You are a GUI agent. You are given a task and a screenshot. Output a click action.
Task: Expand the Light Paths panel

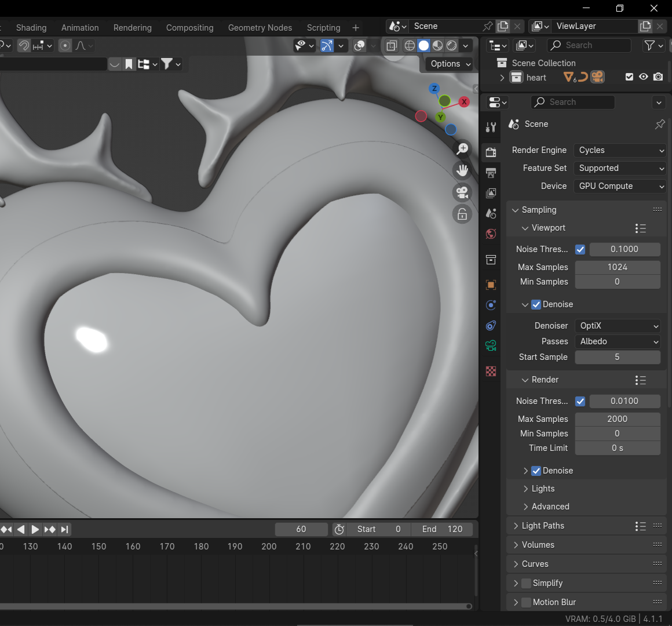coord(543,526)
